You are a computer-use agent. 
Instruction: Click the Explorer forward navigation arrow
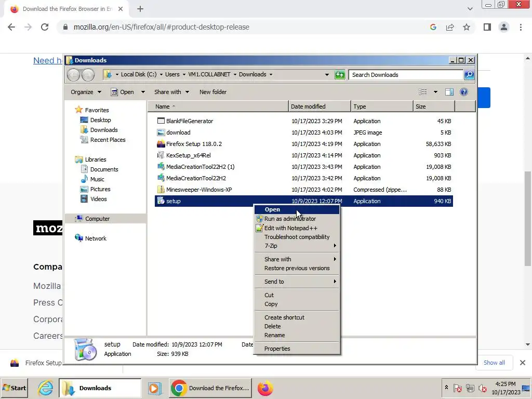pos(88,75)
